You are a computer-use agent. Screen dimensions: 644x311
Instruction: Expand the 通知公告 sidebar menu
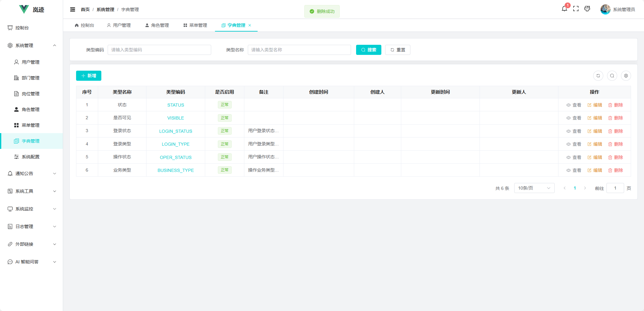[x=32, y=173]
